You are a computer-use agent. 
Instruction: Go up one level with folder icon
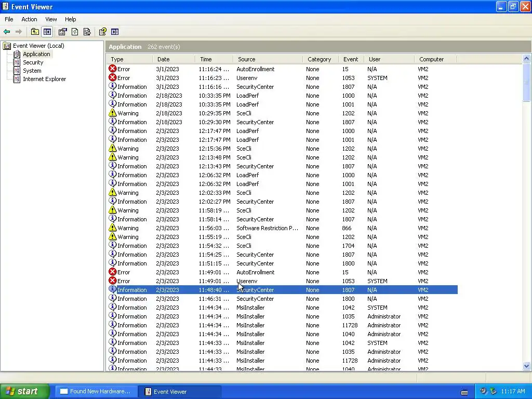click(35, 32)
